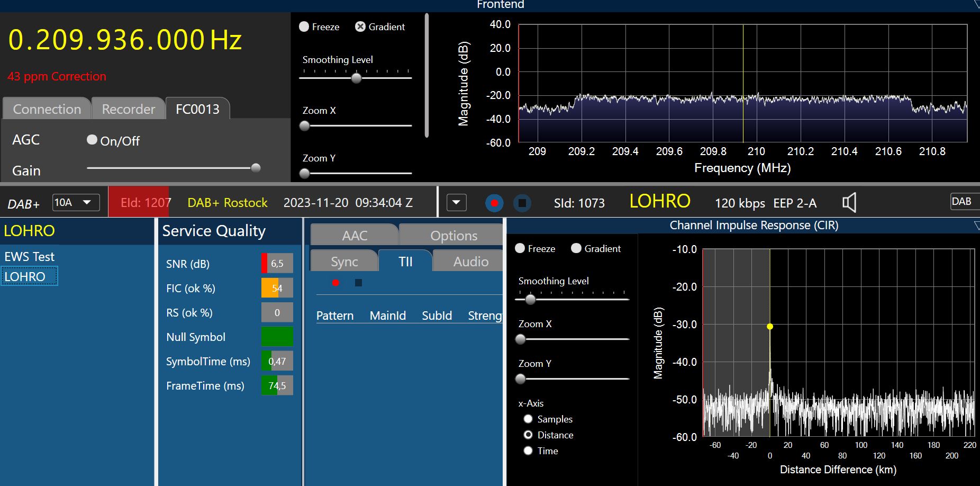Enable Freeze for the frontend spectrum
Screen dimensions: 980x486
tap(304, 26)
